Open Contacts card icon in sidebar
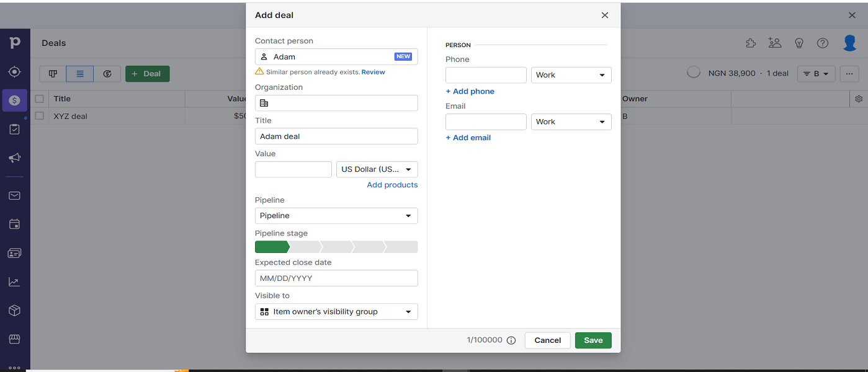The height and width of the screenshot is (372, 868). [x=14, y=253]
